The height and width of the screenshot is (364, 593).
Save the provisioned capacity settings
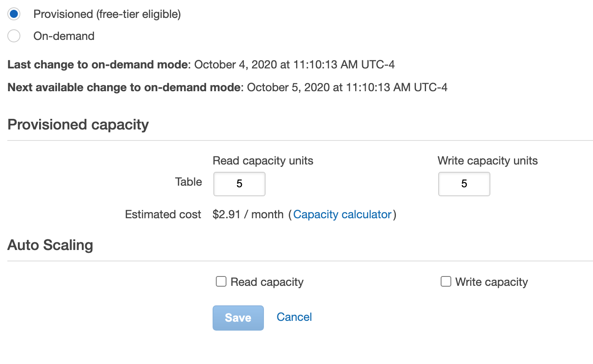click(238, 318)
